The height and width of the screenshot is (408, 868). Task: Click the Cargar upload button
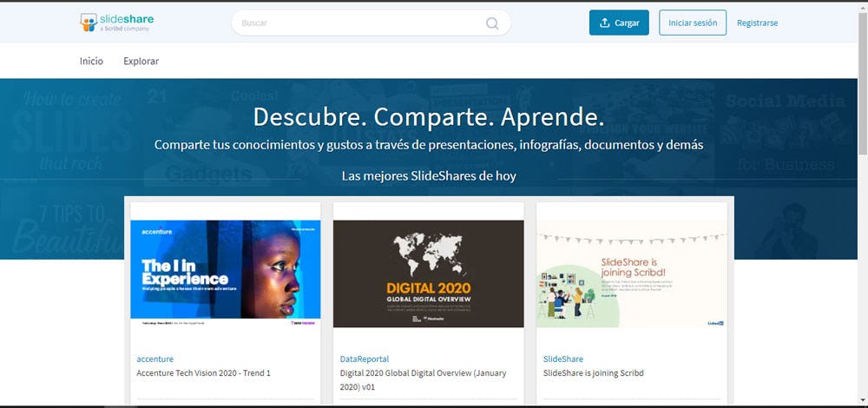619,23
